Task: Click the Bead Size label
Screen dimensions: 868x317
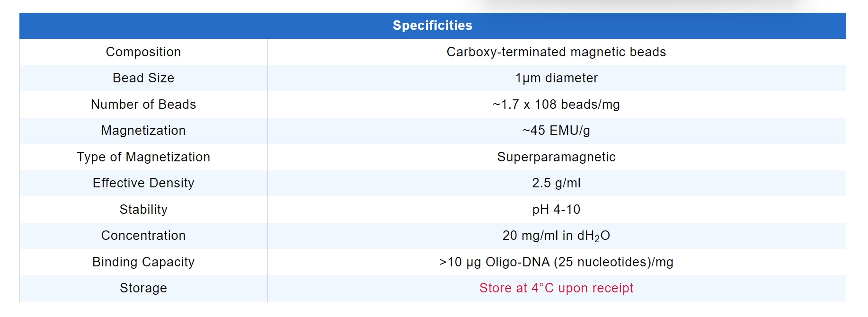Action: tap(143, 78)
